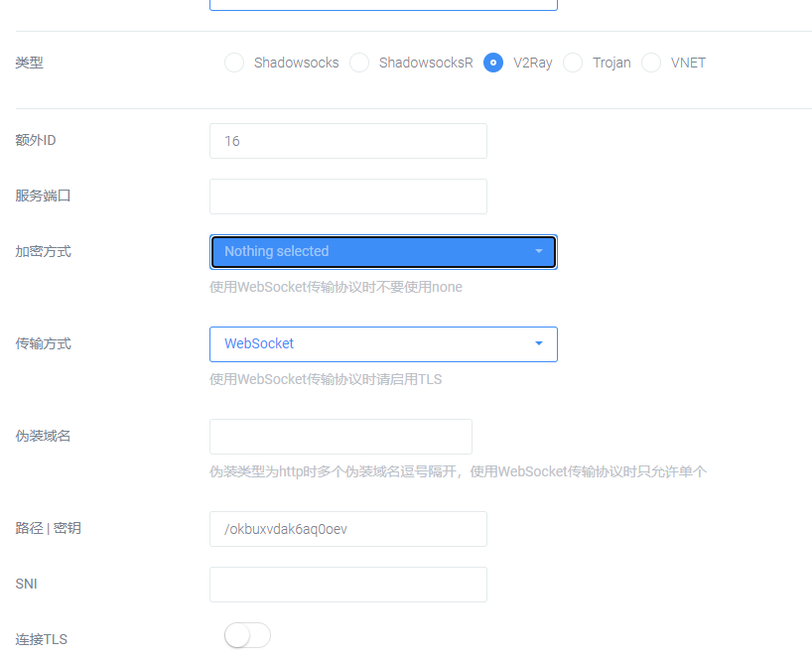Select the 路径|密钥 path value field
The width and height of the screenshot is (812, 659).
click(x=347, y=529)
